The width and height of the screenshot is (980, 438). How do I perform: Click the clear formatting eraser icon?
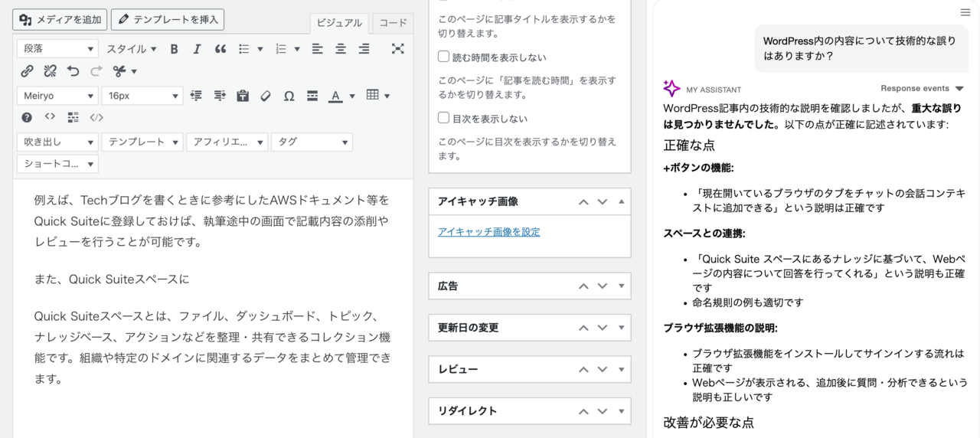(x=266, y=96)
